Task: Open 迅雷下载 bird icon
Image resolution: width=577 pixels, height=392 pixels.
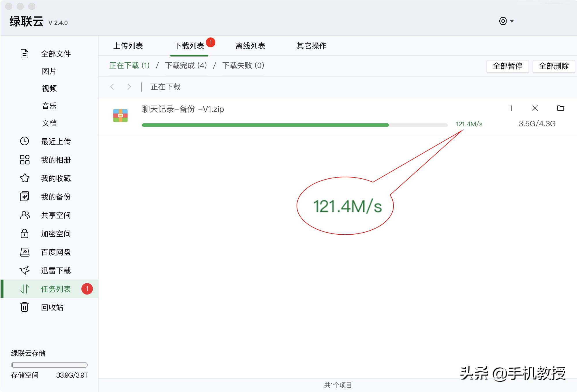Action: (25, 270)
